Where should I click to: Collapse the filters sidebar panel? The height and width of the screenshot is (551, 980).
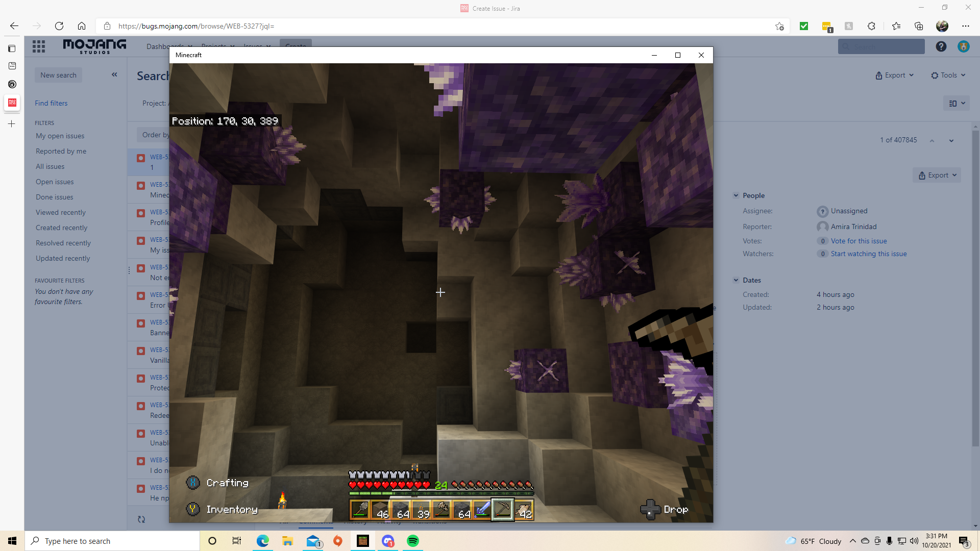coord(114,74)
